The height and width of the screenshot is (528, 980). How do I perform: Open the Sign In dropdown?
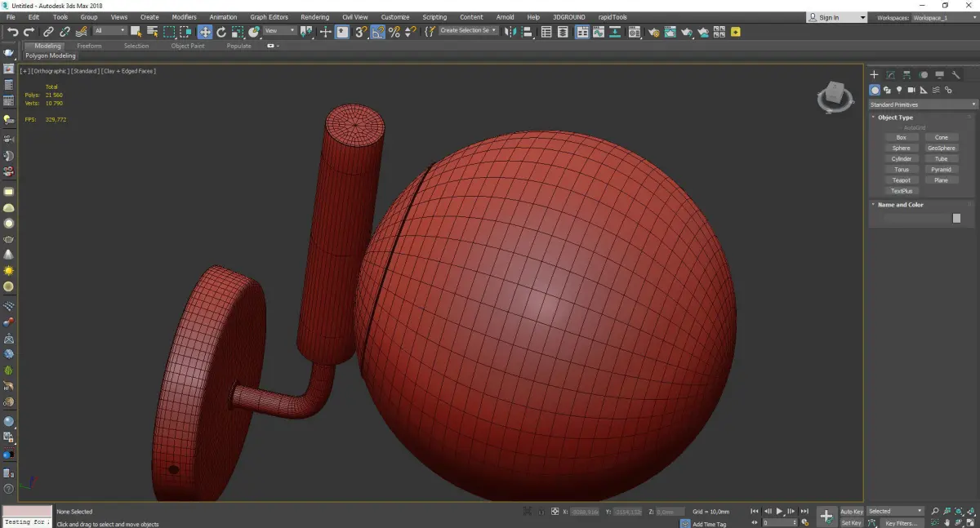837,17
